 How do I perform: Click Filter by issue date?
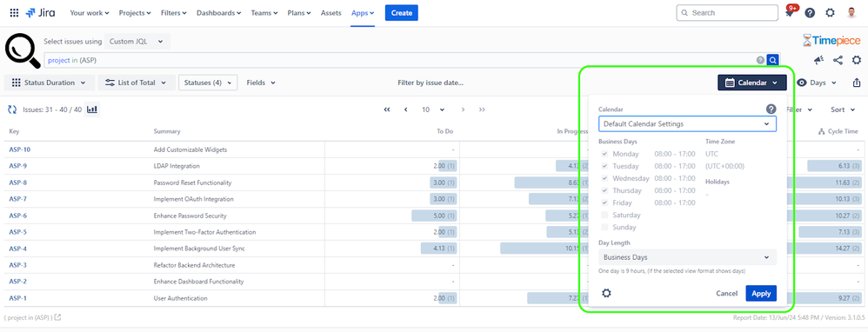[431, 83]
